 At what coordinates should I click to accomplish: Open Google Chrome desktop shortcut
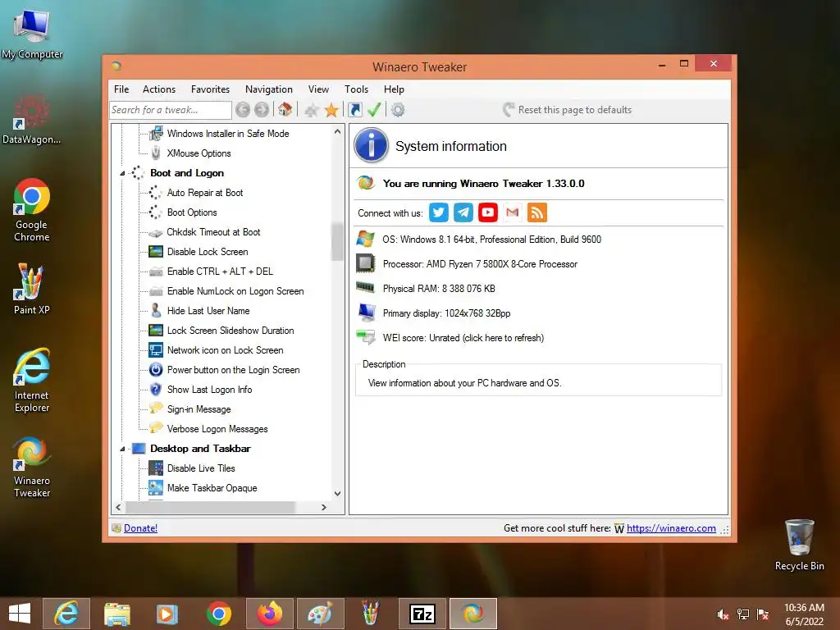[32, 209]
